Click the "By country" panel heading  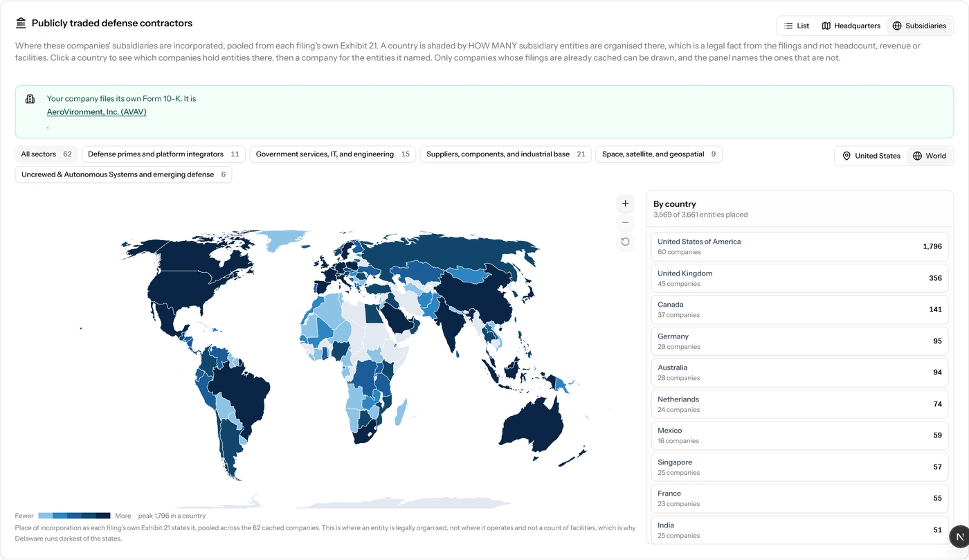coord(675,204)
